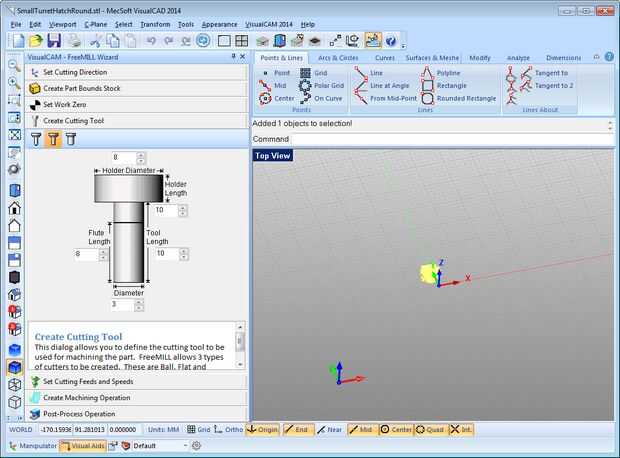The image size is (620, 458).
Task: Click the Rotate view sidebar icon
Action: pos(14,169)
